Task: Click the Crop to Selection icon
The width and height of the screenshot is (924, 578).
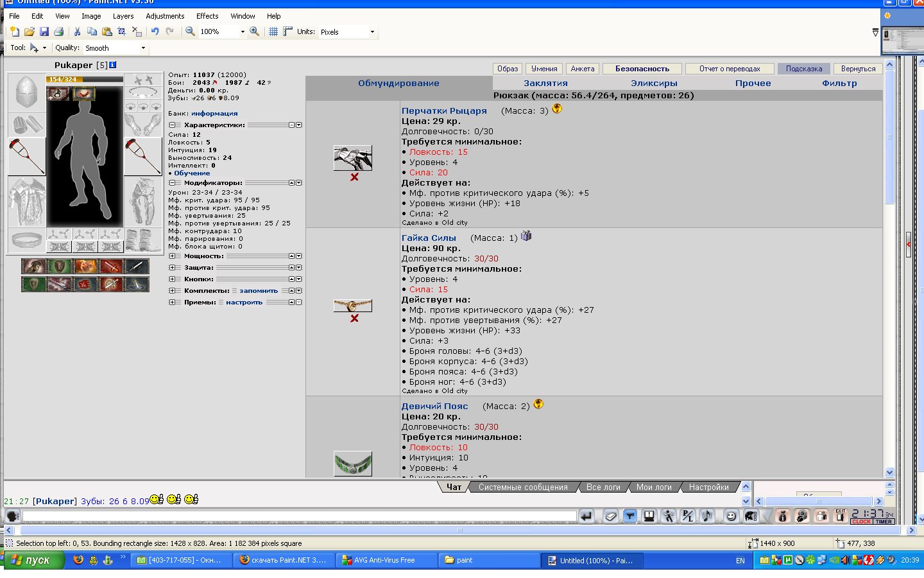Action: click(121, 31)
